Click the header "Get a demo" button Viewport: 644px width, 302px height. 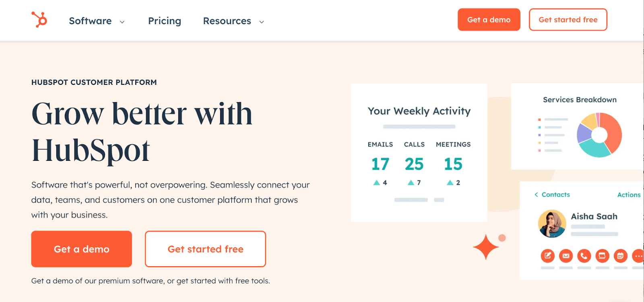489,20
